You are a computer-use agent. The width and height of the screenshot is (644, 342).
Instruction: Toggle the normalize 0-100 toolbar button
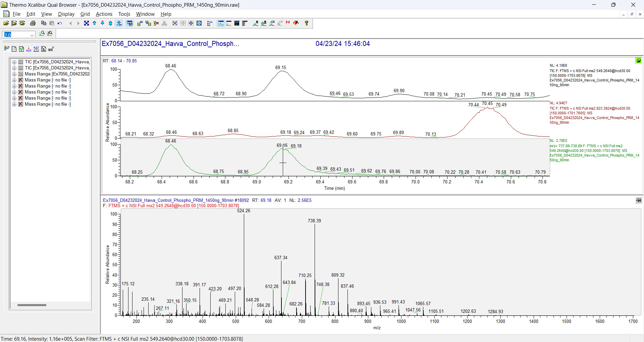point(119,23)
